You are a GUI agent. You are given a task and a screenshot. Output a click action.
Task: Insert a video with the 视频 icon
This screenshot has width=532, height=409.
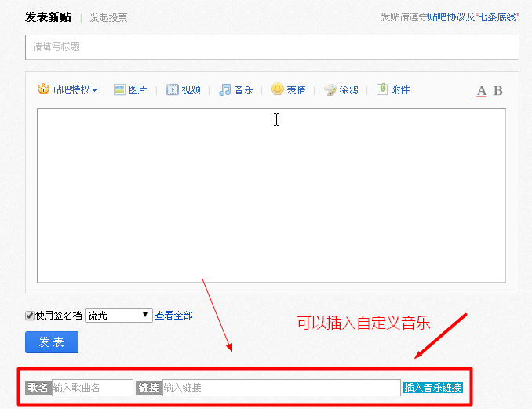click(x=173, y=89)
